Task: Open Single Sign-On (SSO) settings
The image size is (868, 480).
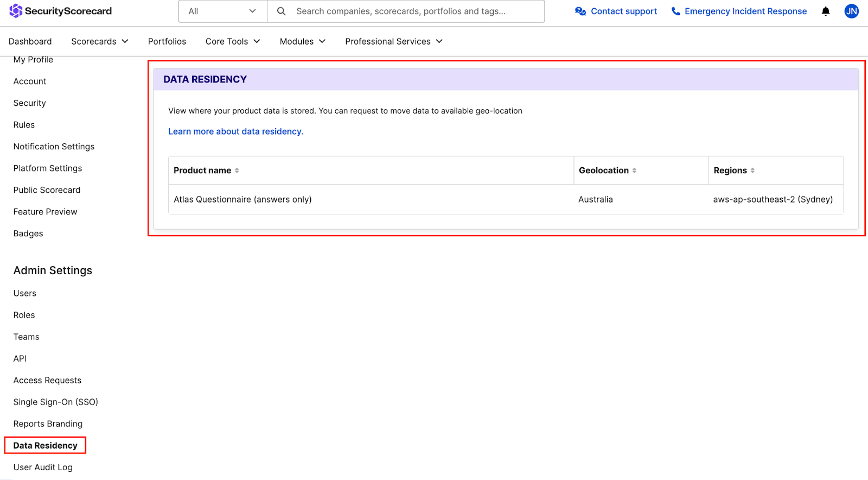Action: click(x=55, y=402)
